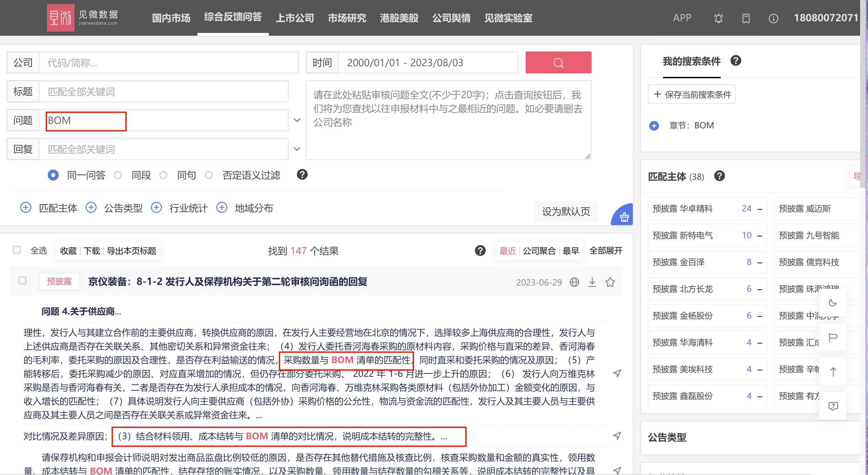868x475 pixels.
Task: Click the audit question textarea
Action: tap(448, 120)
